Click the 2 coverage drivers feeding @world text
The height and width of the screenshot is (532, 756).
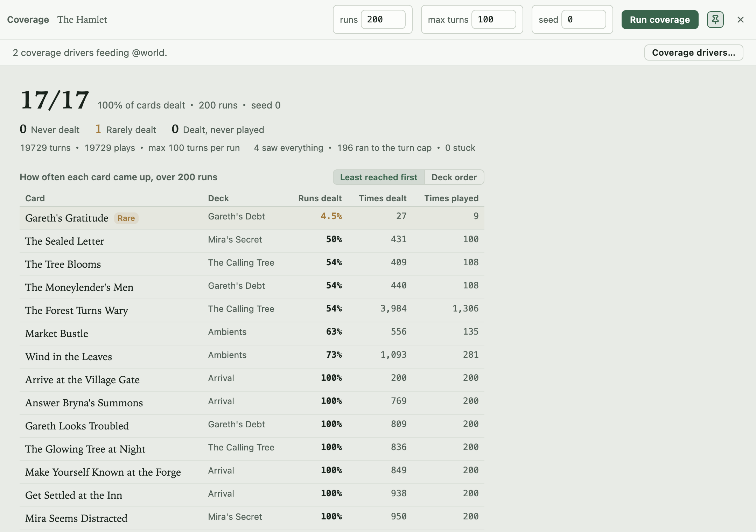click(90, 52)
